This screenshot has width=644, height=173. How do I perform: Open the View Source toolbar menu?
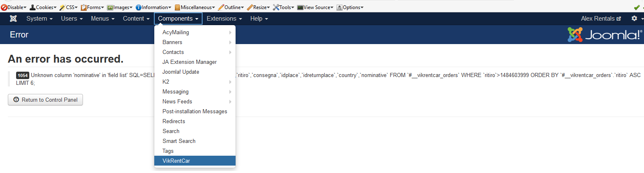pos(315,7)
